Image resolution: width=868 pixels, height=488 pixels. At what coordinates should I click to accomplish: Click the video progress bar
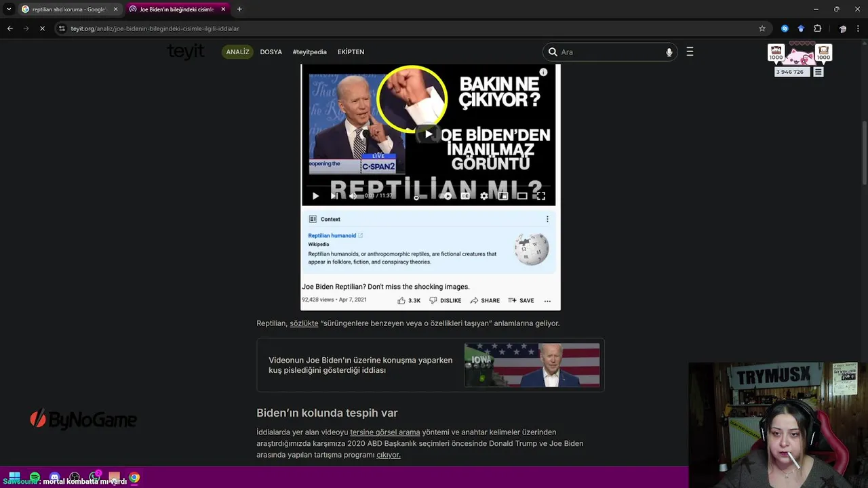click(429, 186)
